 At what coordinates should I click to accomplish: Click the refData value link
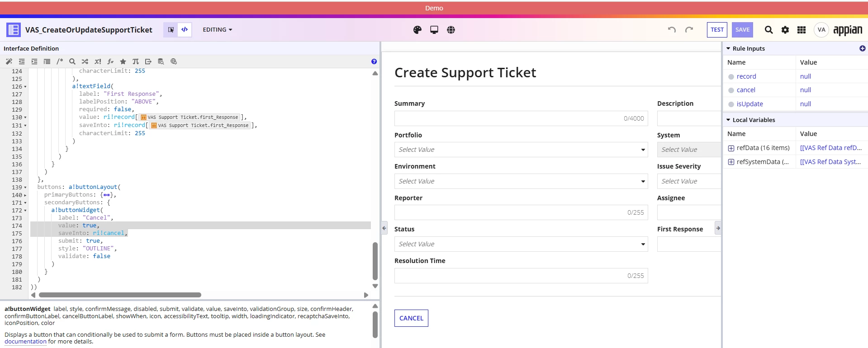coord(831,148)
